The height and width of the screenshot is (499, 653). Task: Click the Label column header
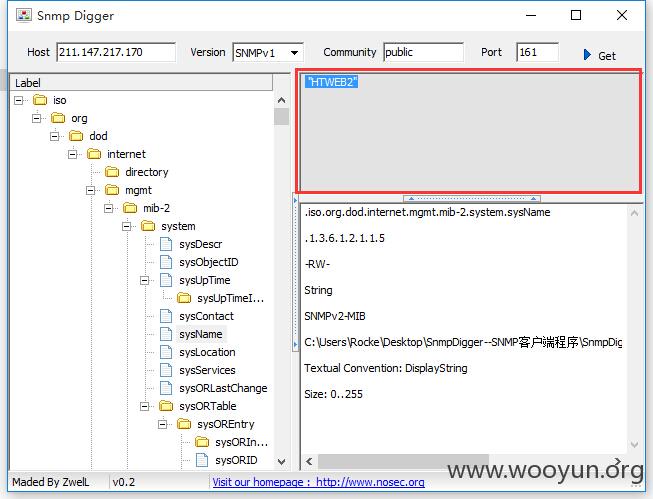pos(141,82)
